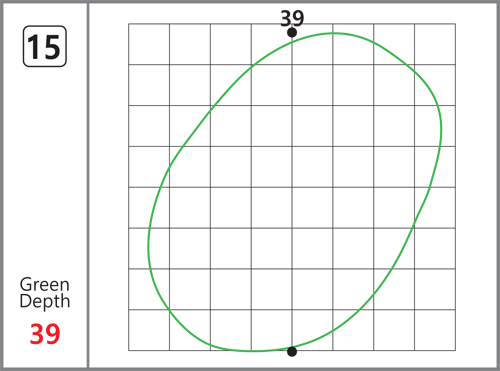Click the digit 1 inside the hole badge
Screen dimensions: 500x371
(x=33, y=47)
